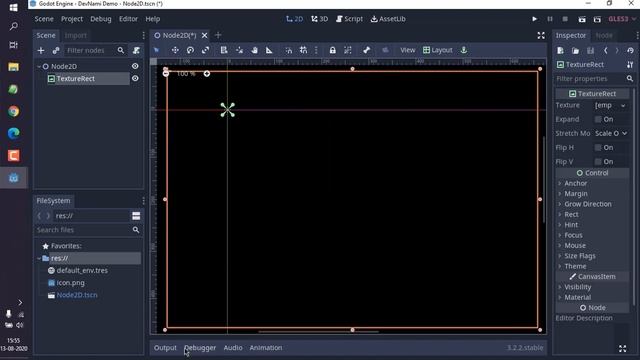
Task: Open Chrome from the Windows taskbar
Action: pos(13,111)
